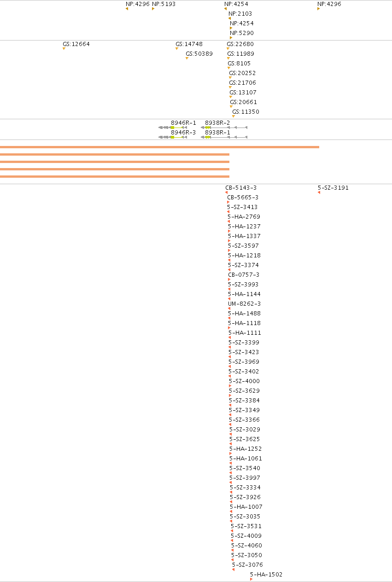The height and width of the screenshot is (582, 392).
Task: Select the GS:12664 insertion label
Action: click(76, 44)
